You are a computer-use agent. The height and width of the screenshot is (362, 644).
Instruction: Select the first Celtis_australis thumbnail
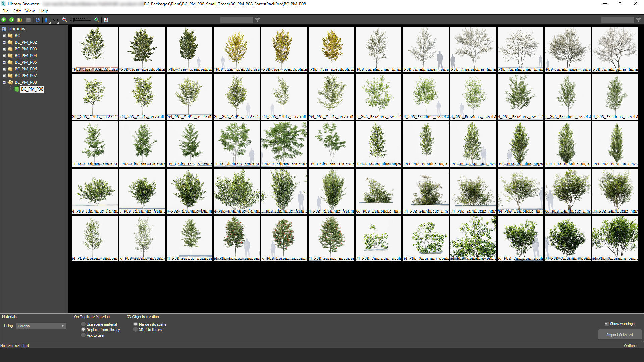95,97
